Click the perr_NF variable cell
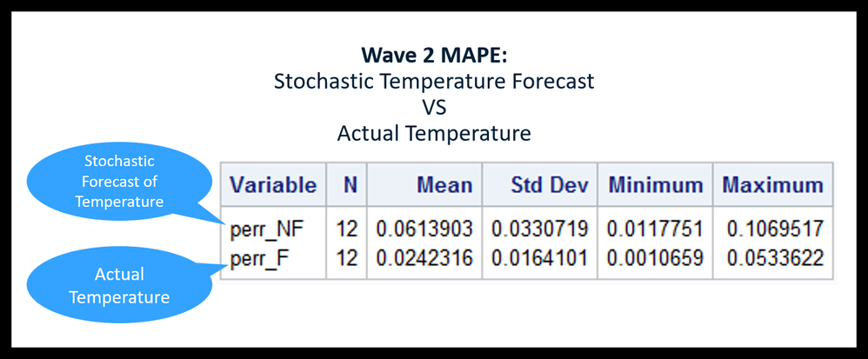The height and width of the screenshot is (359, 868). pos(259,230)
